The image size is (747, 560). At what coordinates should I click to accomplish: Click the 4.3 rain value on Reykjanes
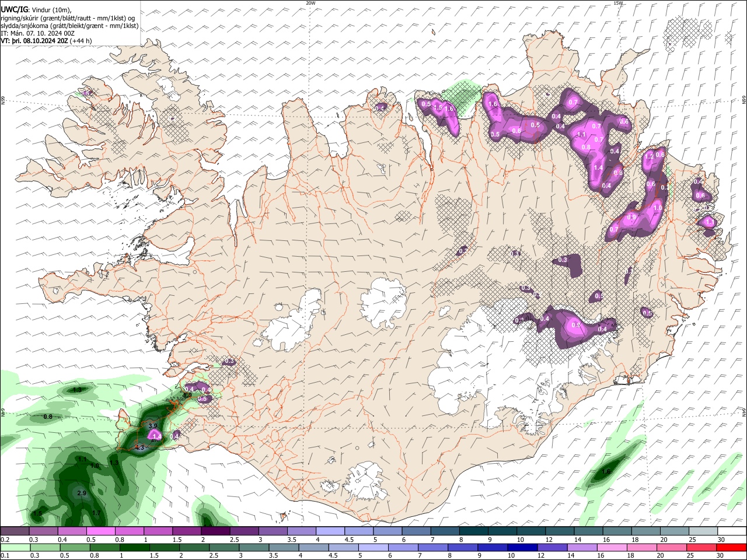tap(139, 447)
